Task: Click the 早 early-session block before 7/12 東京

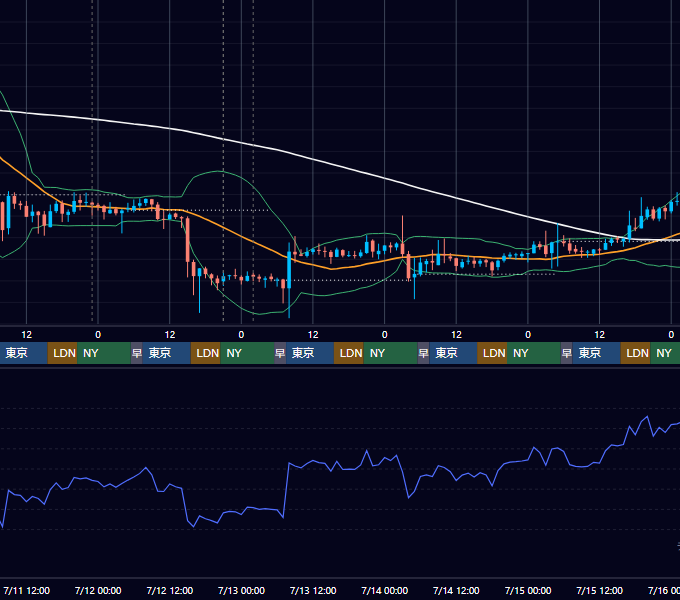Action: 137,353
